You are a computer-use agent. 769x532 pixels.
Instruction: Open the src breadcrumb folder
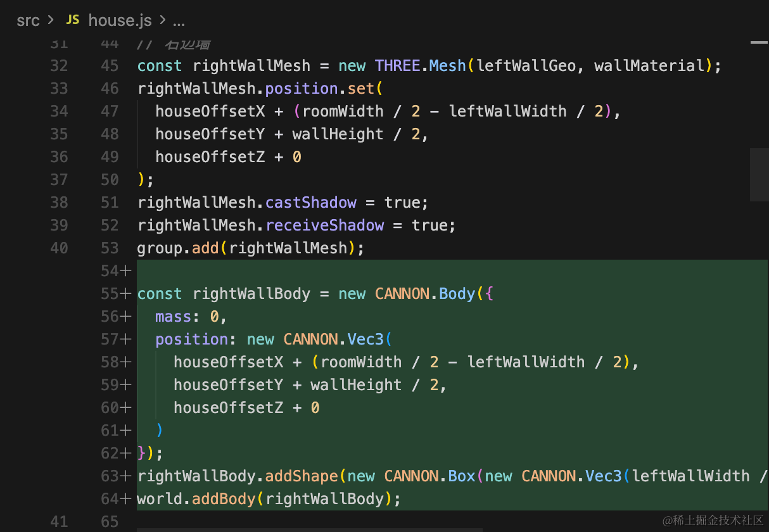coord(28,20)
